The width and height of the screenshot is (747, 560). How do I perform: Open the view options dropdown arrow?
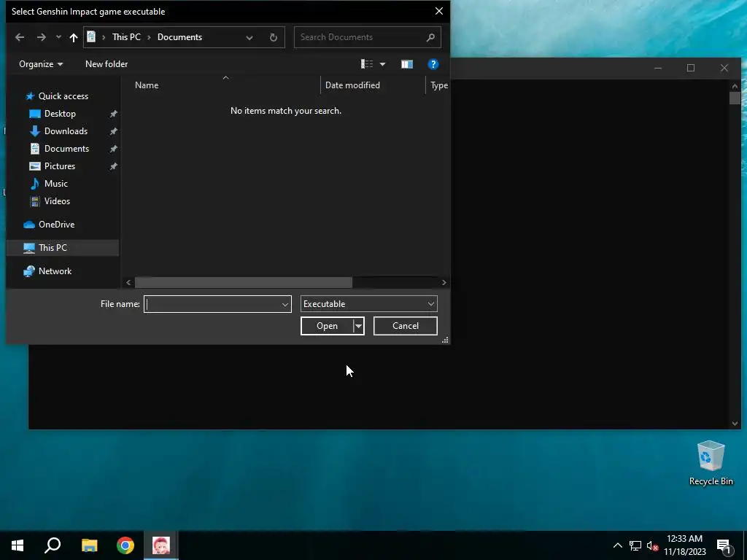point(382,64)
